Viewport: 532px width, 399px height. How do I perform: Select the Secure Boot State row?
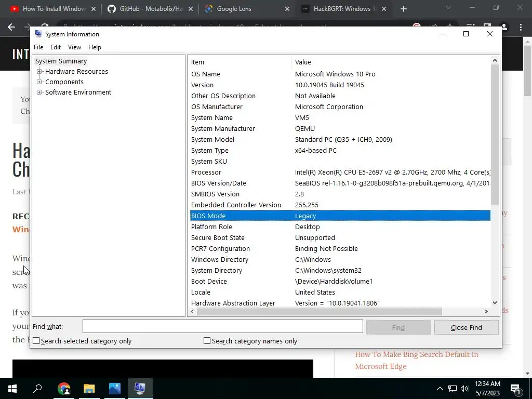(x=340, y=238)
